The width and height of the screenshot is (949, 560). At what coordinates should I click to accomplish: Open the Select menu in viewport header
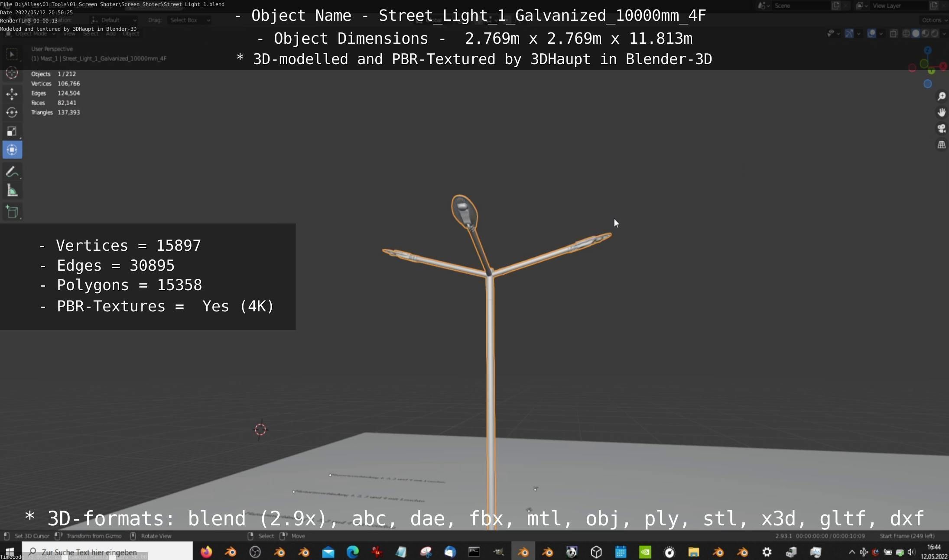click(91, 33)
